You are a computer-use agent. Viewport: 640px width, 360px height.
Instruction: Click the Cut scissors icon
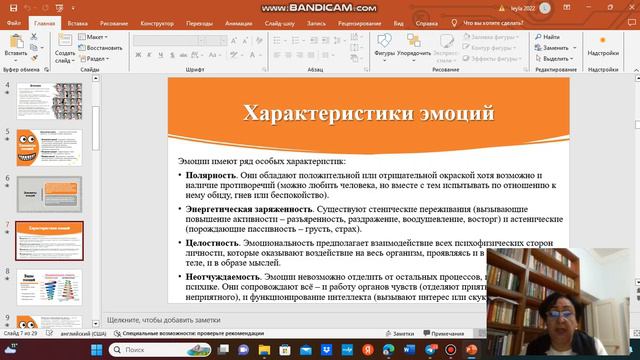(x=34, y=37)
